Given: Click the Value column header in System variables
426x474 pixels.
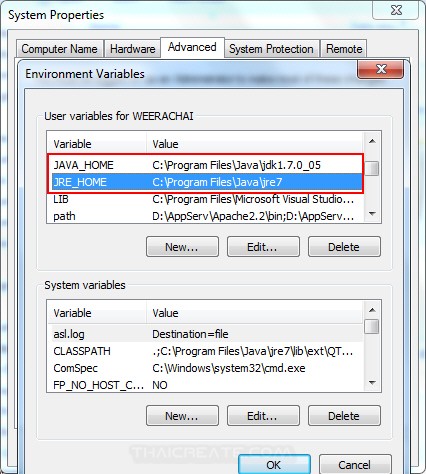Looking at the screenshot, I should point(254,313).
